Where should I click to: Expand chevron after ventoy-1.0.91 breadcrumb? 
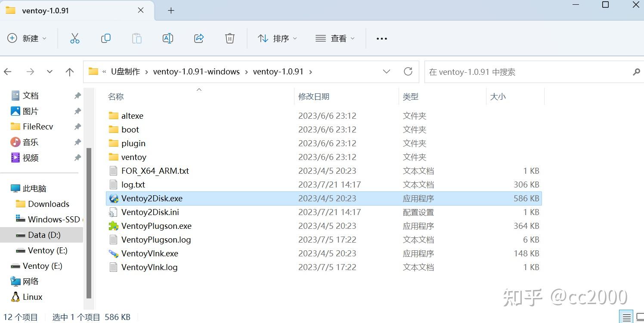(311, 72)
